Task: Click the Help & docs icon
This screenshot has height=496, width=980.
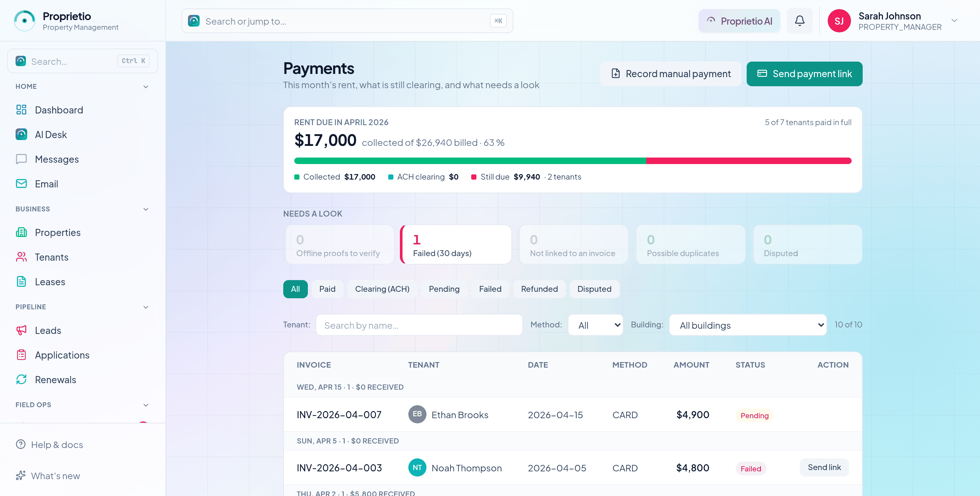Action: tap(20, 444)
